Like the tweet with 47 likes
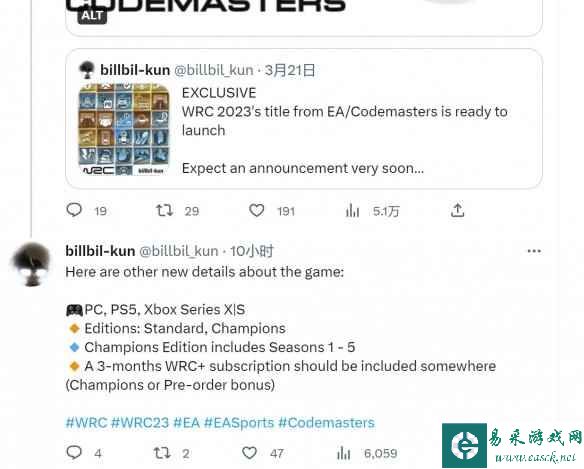Screen dimensions: 584x469 [x=250, y=453]
